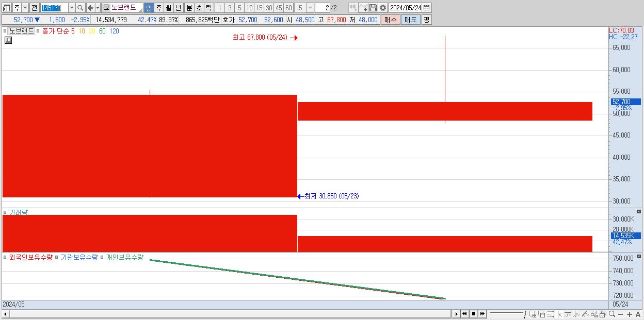
Task: Click the fast-forward button in replay controls
Action: [x=482, y=314]
